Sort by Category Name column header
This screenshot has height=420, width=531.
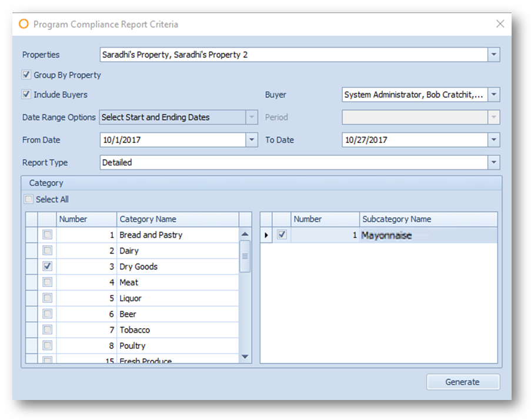click(177, 219)
